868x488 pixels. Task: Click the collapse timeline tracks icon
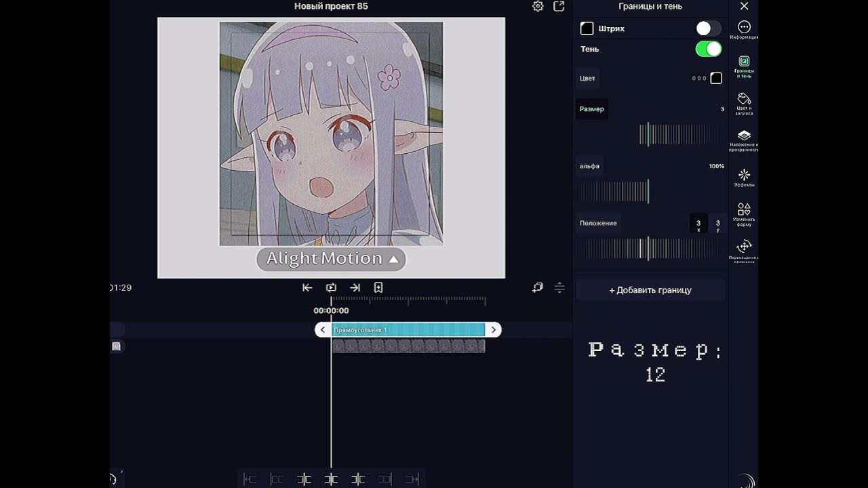click(x=559, y=287)
